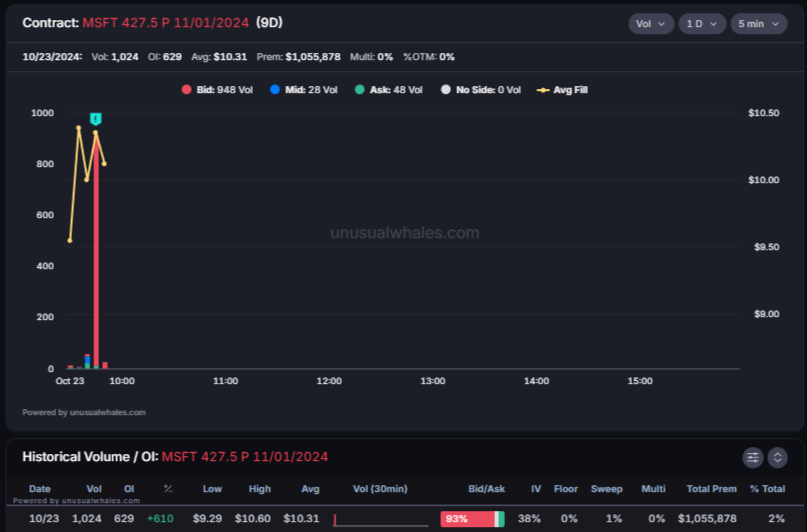
Task: Click the Historical Volume contract name
Action: click(x=244, y=457)
